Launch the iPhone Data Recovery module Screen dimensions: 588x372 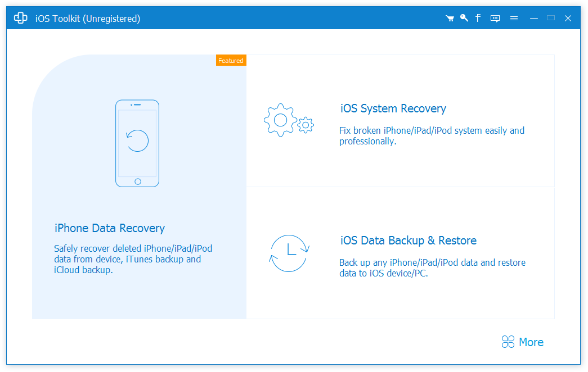(x=109, y=228)
